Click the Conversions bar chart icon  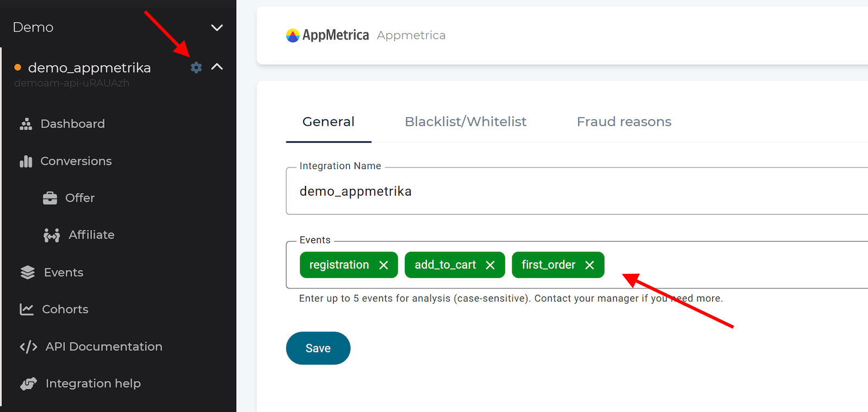(26, 162)
